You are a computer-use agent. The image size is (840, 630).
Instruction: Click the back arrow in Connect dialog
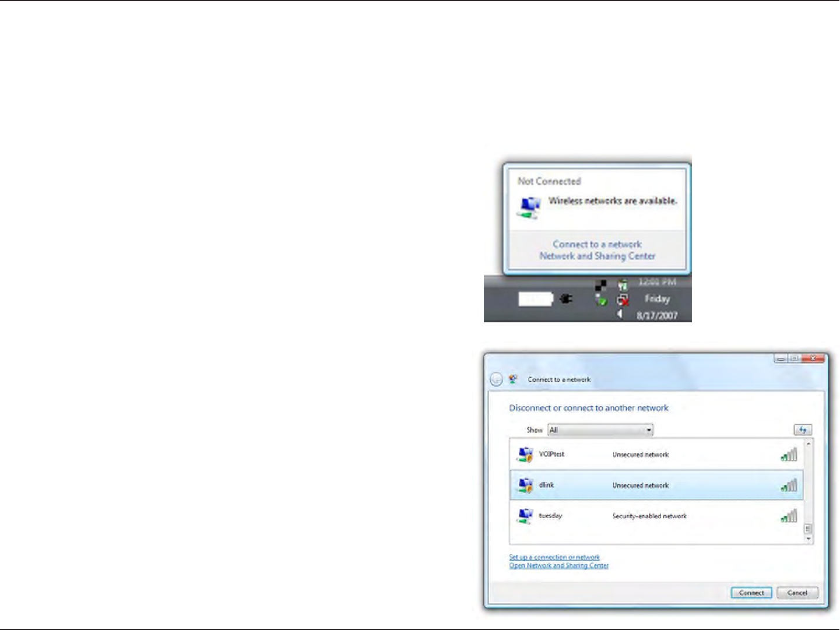(496, 379)
